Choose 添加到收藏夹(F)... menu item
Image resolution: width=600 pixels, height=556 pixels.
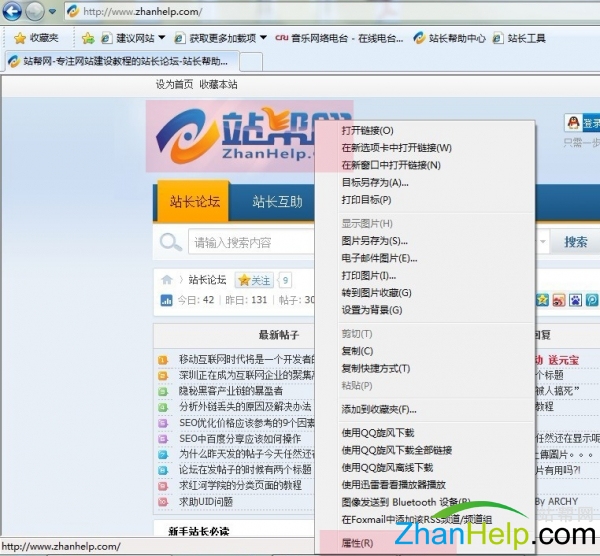pos(425,409)
